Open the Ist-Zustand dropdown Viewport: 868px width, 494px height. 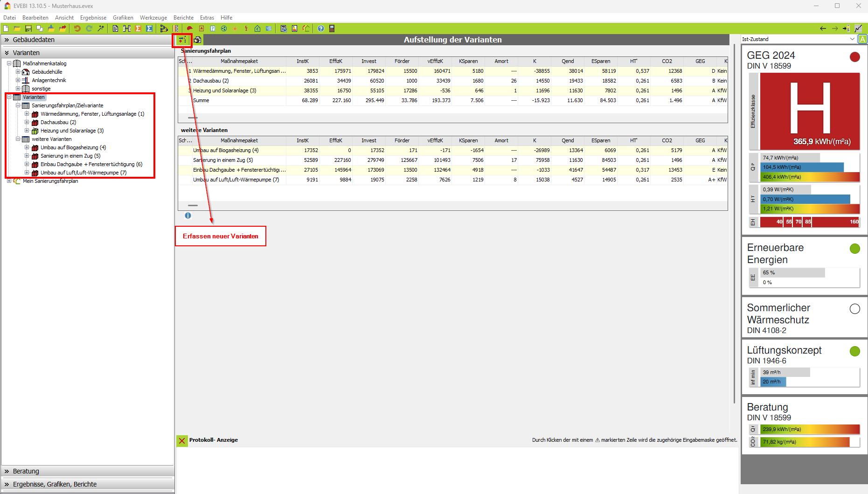[x=852, y=39]
